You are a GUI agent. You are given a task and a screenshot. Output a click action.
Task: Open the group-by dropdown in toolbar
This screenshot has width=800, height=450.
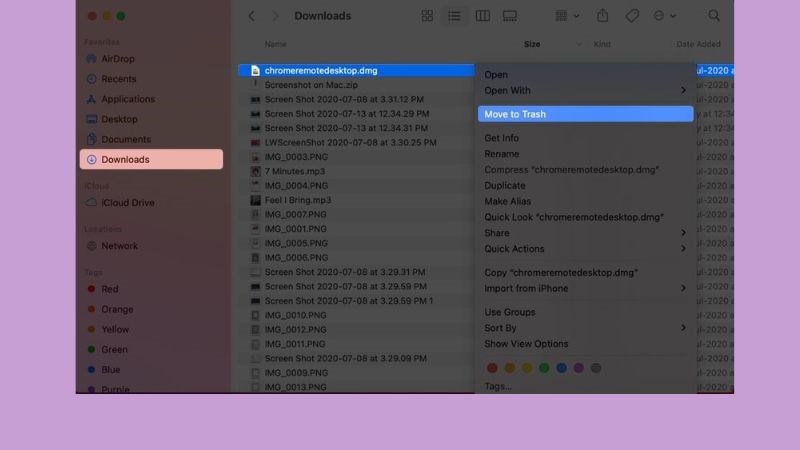[565, 16]
